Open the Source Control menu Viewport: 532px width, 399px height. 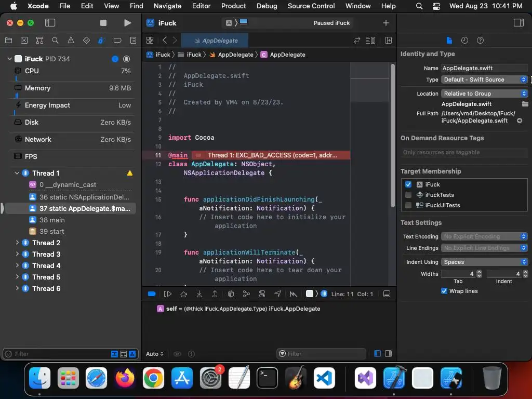pos(311,6)
